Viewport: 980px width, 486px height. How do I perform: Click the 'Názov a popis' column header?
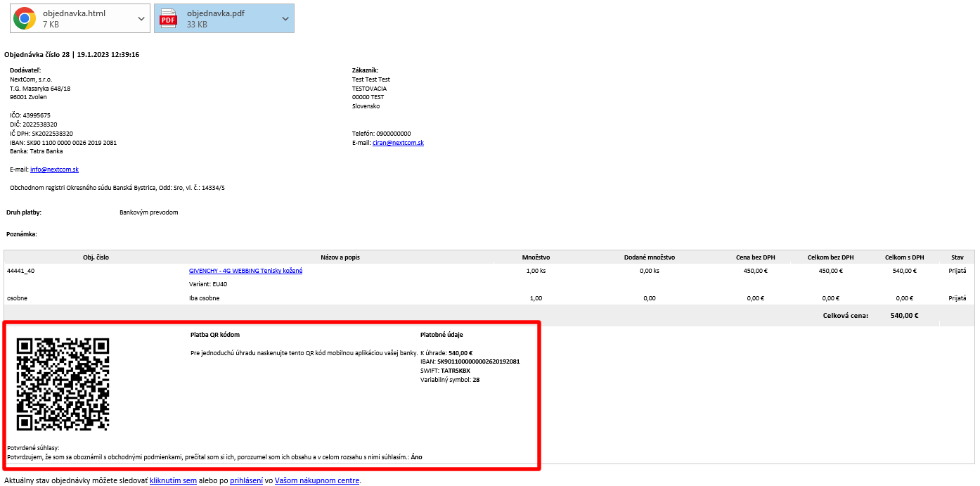click(340, 257)
